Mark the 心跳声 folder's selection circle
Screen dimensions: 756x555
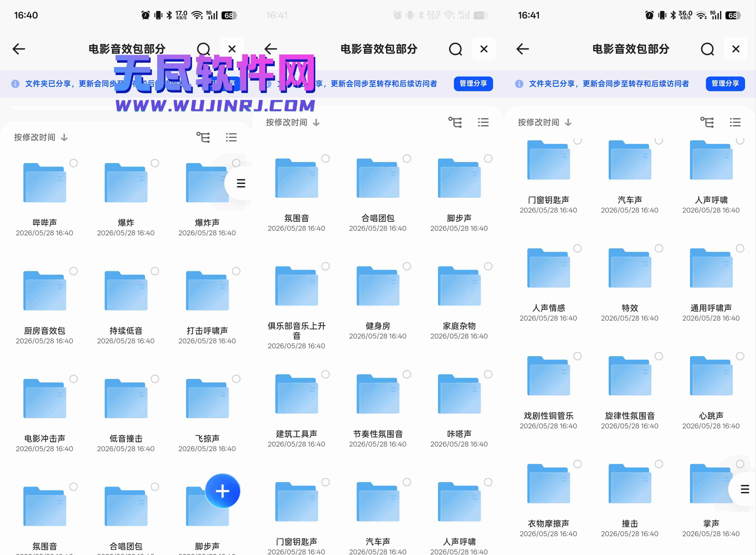[x=740, y=356]
